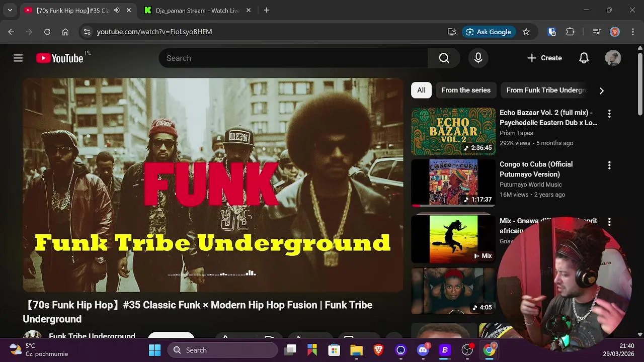Click the video title '70s Funk Hip Hop #35'
Viewport: 644px width, 362px height.
point(198,312)
